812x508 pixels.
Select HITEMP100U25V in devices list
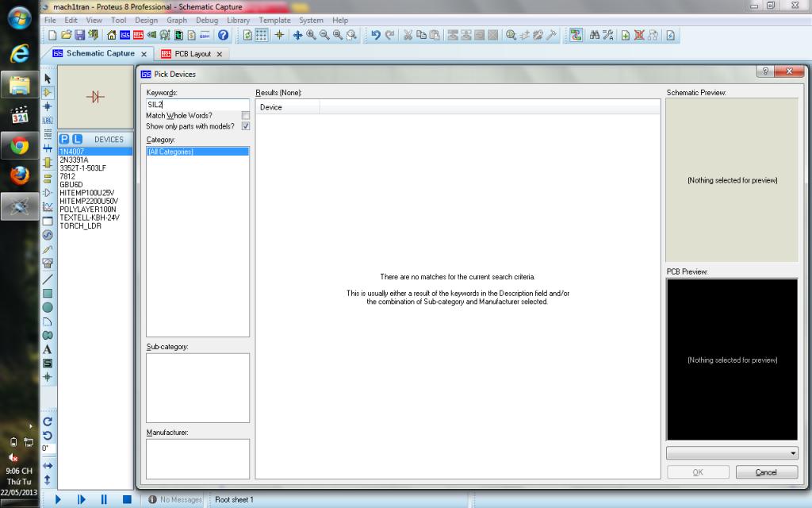(x=87, y=193)
